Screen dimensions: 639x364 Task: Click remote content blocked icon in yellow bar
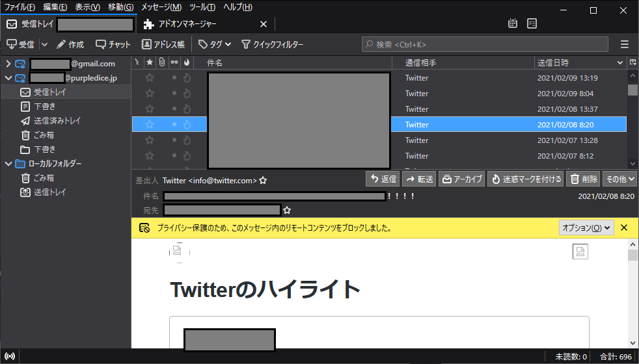point(144,228)
